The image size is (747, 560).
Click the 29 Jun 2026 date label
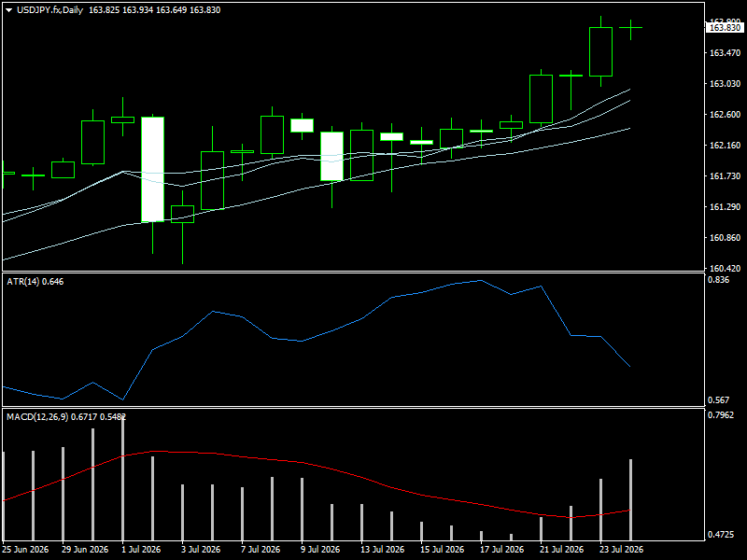pyautogui.click(x=85, y=550)
